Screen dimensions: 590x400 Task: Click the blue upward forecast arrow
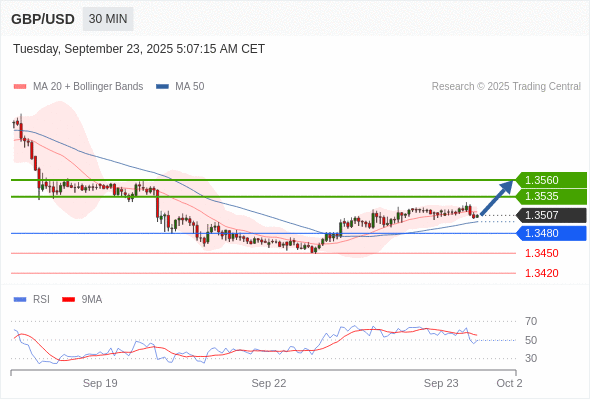pos(497,198)
